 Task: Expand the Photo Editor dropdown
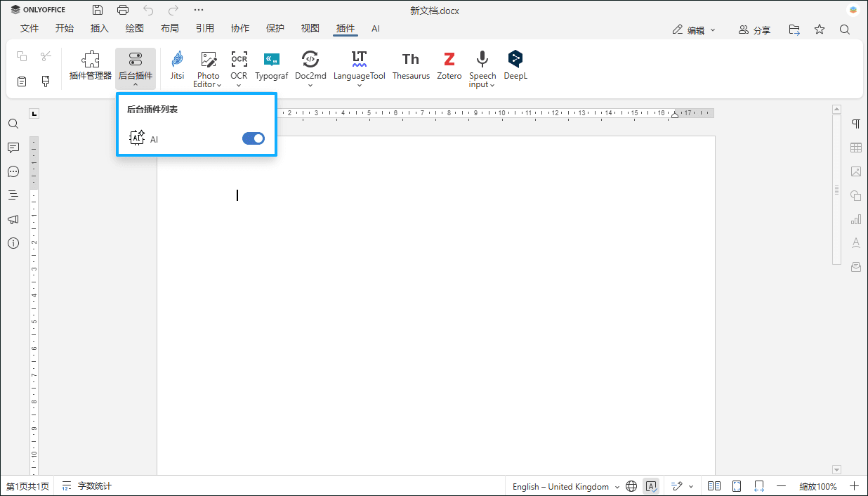point(208,84)
